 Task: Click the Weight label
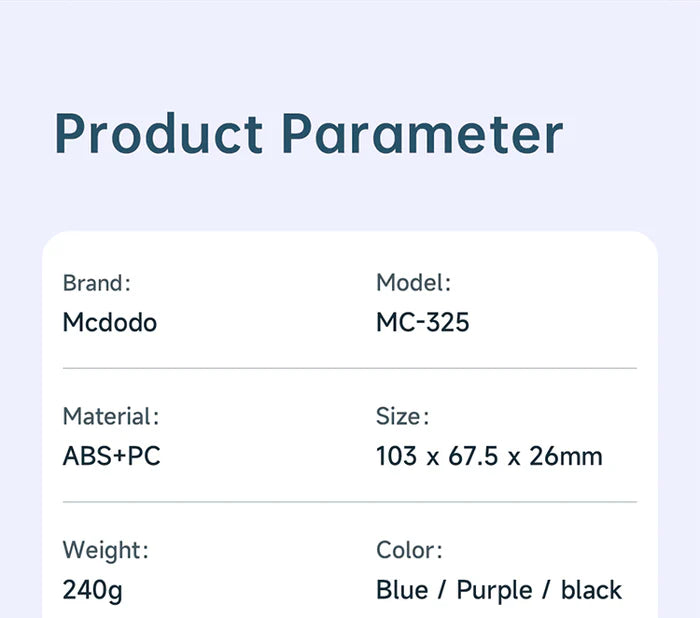click(105, 550)
